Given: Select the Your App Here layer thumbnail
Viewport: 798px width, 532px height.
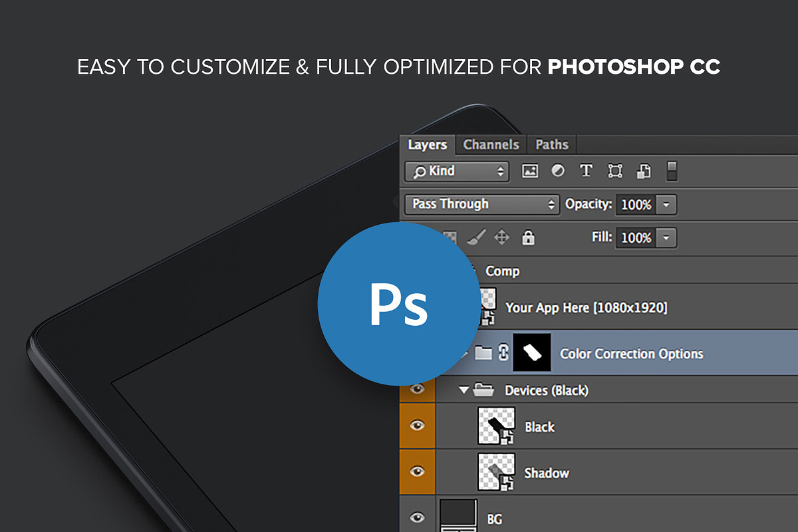Looking at the screenshot, I should click(x=488, y=307).
